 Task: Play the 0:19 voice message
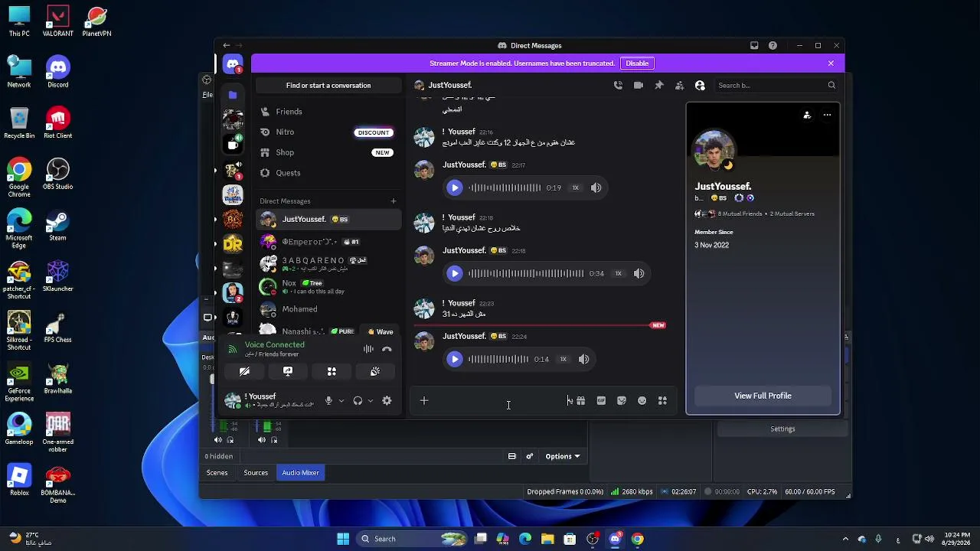click(x=454, y=187)
